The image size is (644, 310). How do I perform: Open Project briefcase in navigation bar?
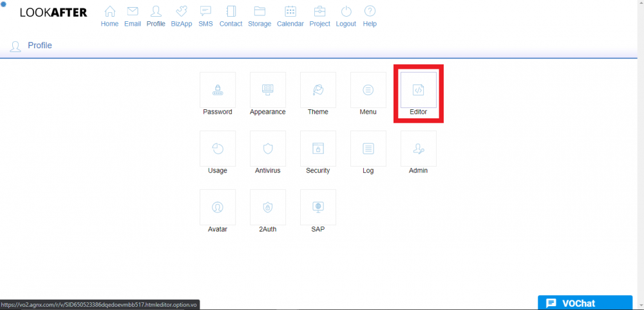click(319, 17)
